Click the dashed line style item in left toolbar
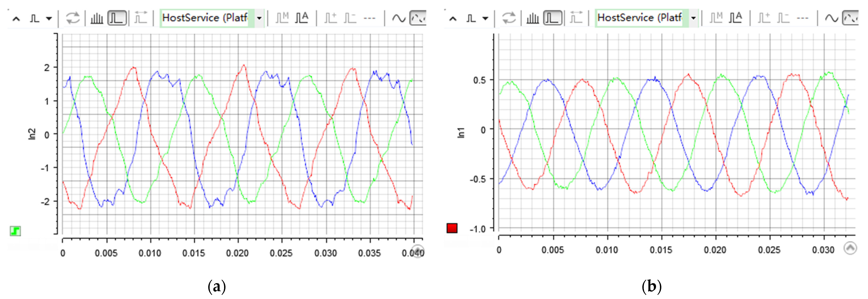The height and width of the screenshot is (299, 868). [x=370, y=18]
